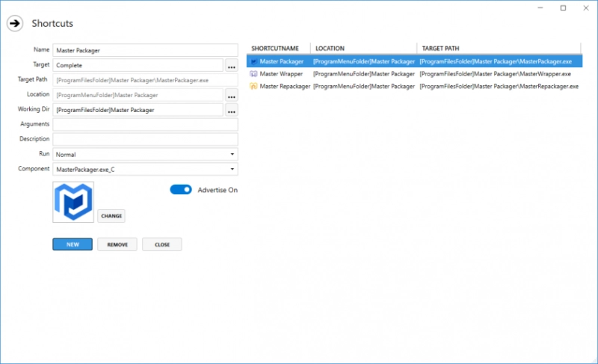
Task: Click into the Arguments input field
Action: 145,125
